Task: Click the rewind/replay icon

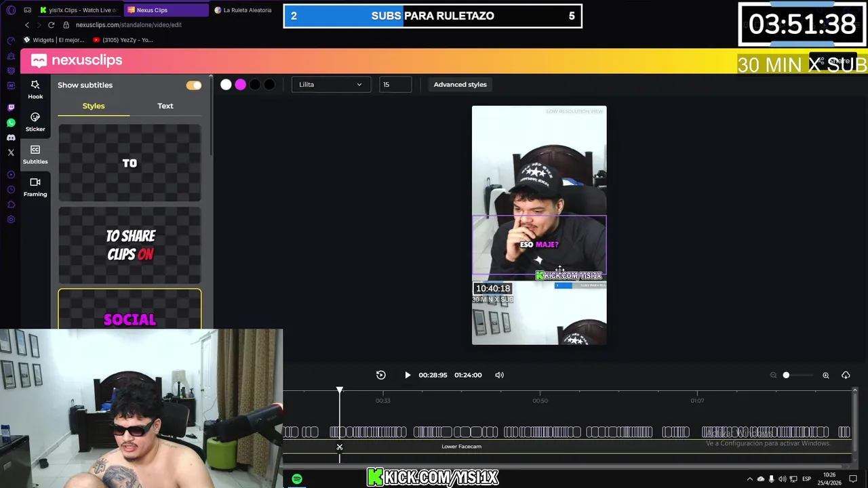Action: (x=381, y=375)
